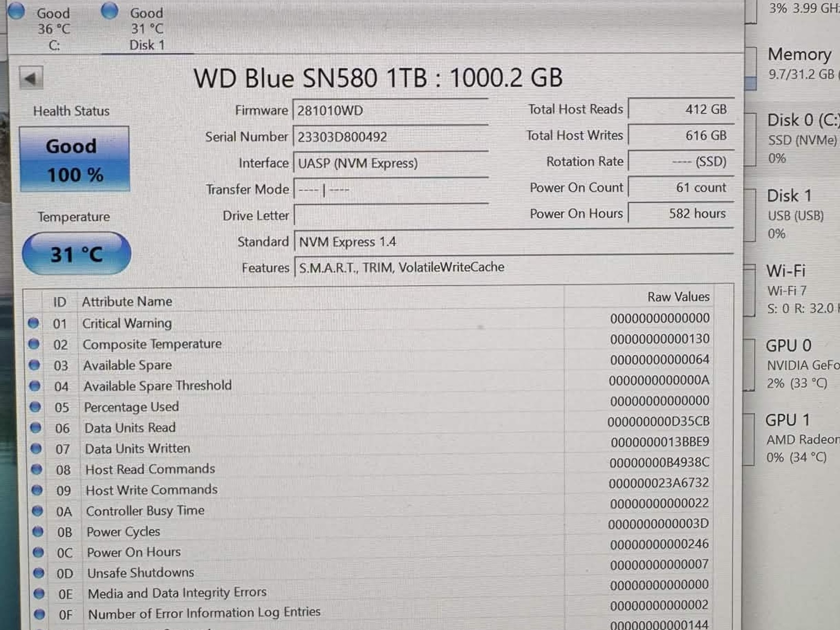840x630 pixels.
Task: Click the Firmware field 281010WD
Action: click(390, 110)
